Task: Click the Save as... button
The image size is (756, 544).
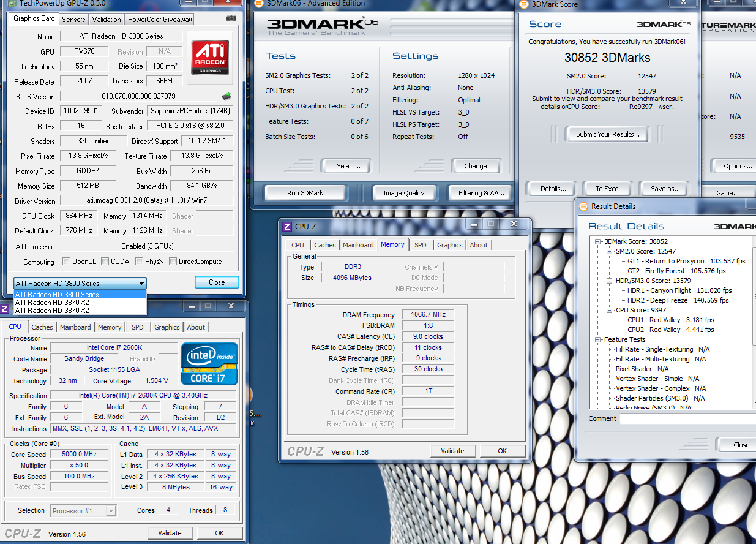Action: 665,189
